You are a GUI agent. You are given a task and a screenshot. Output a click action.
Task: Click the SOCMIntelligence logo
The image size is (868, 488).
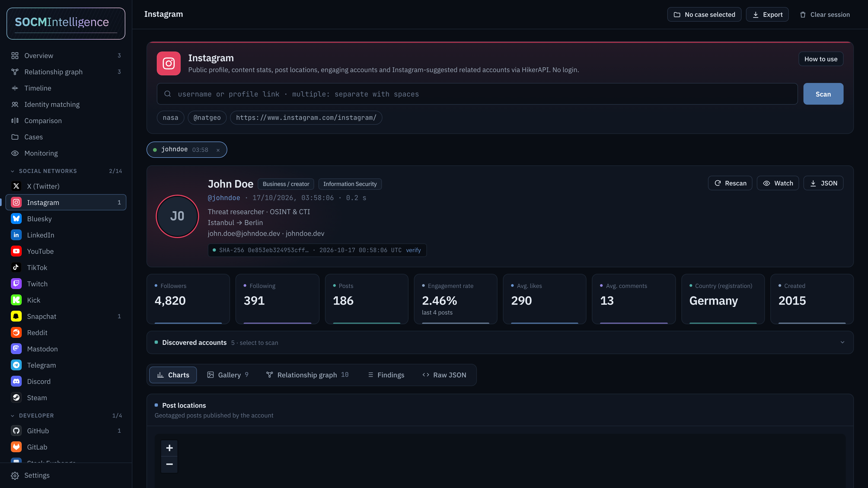coord(66,23)
